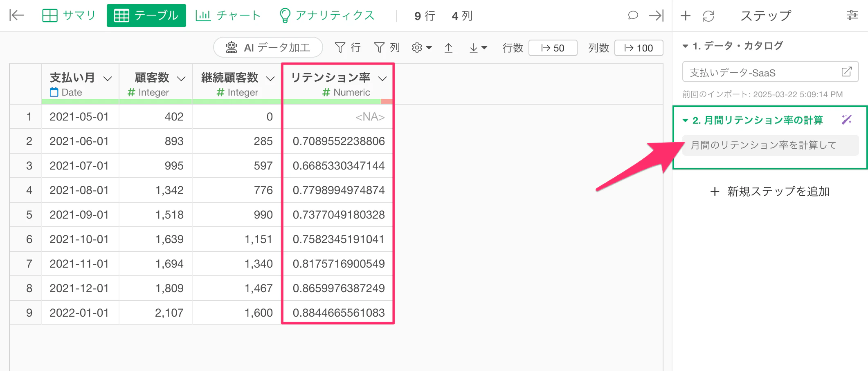Screen dimensions: 868x371
Task: Refresh data with the reload icon
Action: tap(708, 16)
